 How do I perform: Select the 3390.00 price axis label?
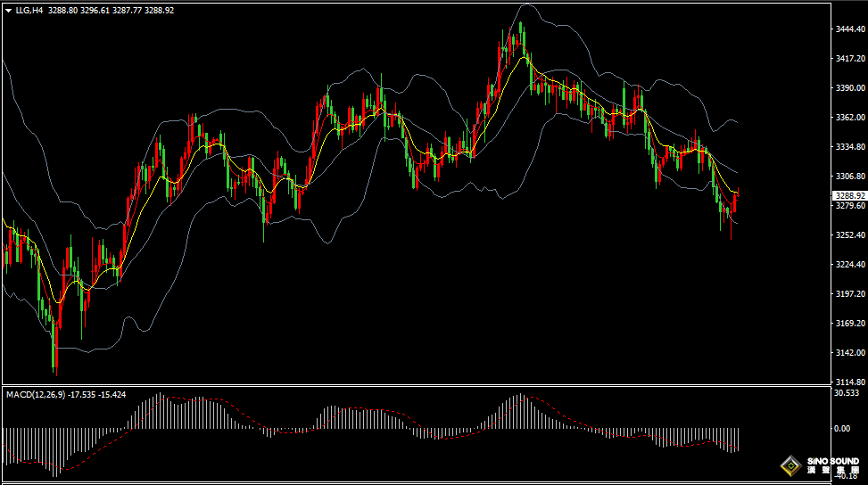(x=849, y=88)
